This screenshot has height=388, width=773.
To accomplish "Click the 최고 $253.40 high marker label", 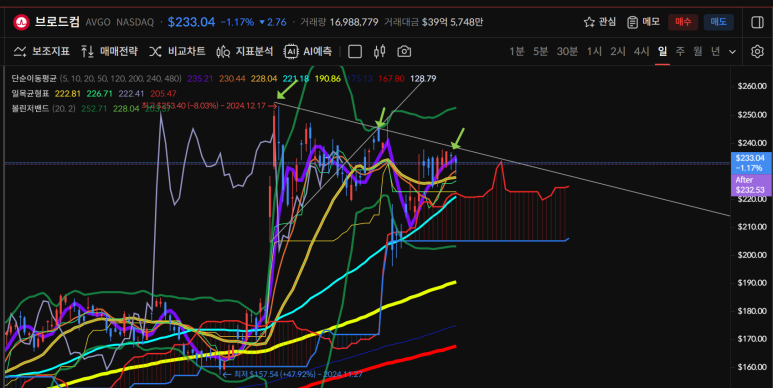I will (210, 106).
